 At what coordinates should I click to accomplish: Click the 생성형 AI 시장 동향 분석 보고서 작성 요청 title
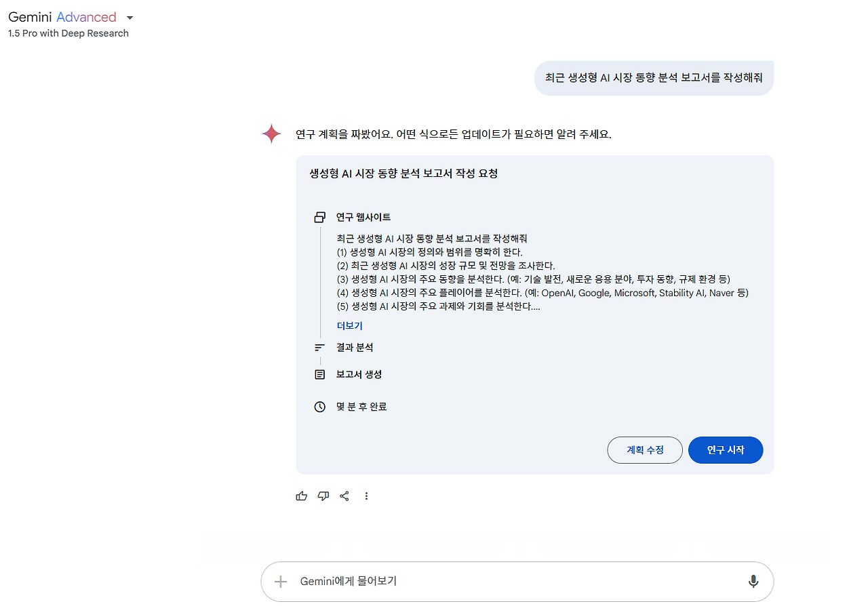pyautogui.click(x=403, y=174)
